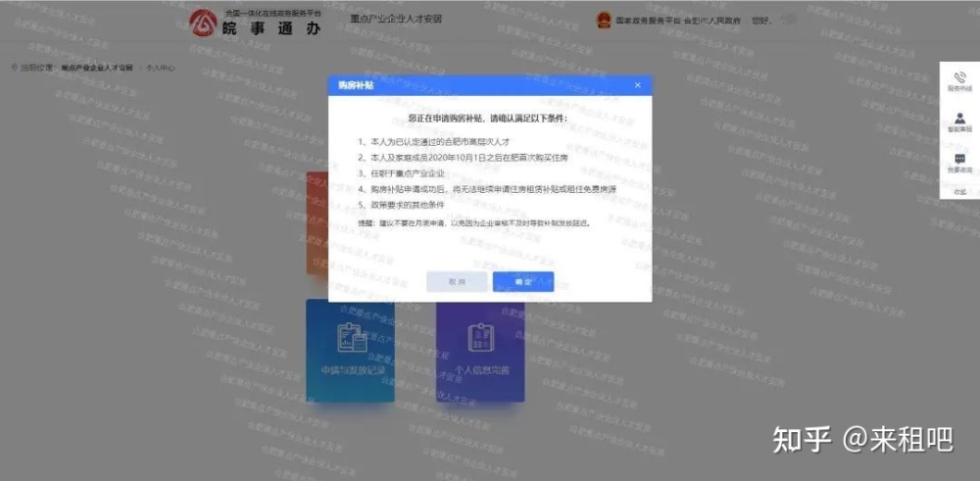Click the 提醒 reminder note

click(474, 222)
